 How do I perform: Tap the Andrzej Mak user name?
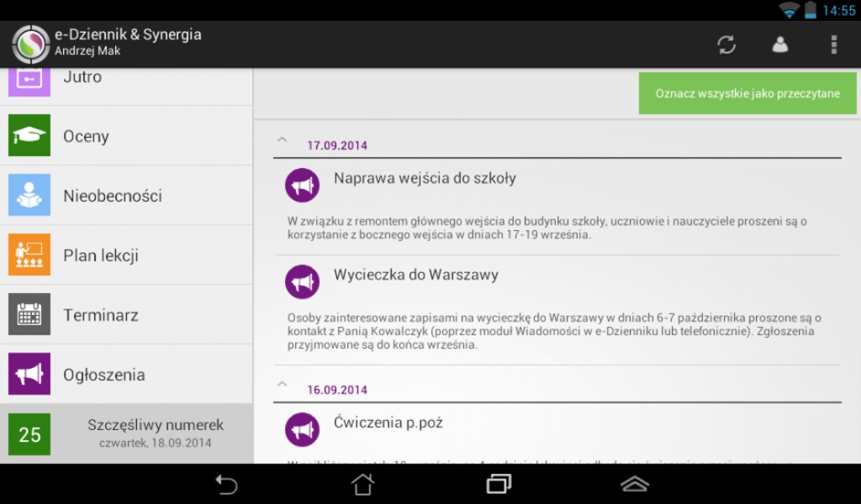87,51
